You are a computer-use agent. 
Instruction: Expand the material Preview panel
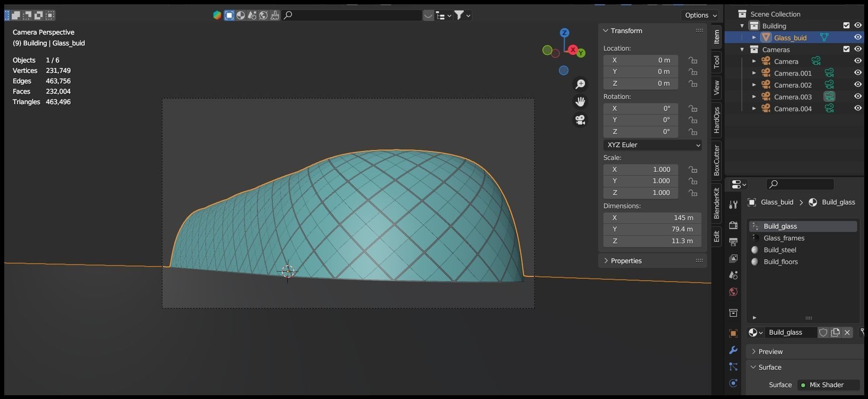[x=753, y=352]
